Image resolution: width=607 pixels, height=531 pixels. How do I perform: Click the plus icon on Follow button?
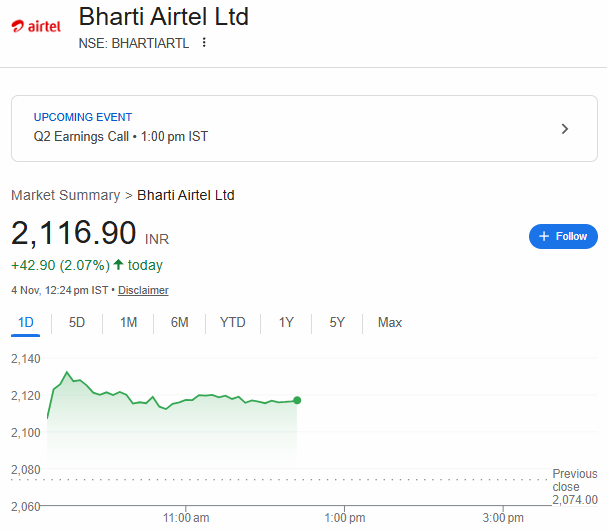(x=544, y=236)
